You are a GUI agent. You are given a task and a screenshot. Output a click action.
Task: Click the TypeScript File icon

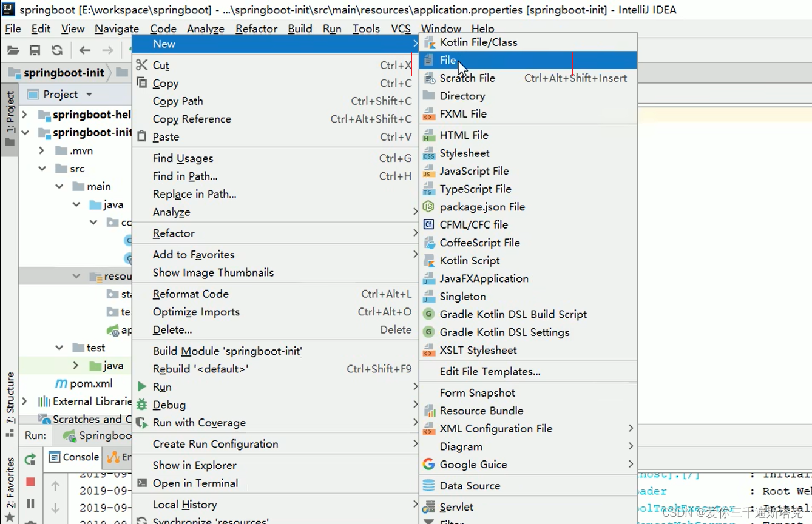429,189
